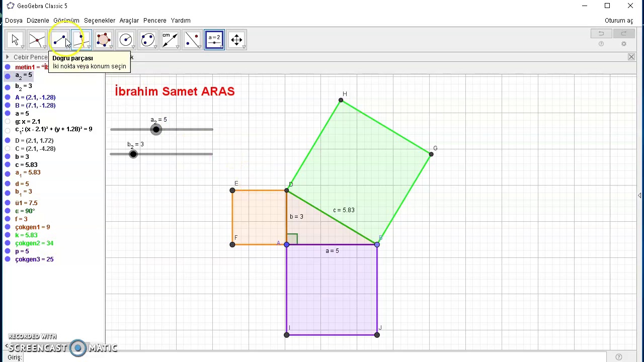Open Distance tool dropdown triangle

tap(177, 47)
